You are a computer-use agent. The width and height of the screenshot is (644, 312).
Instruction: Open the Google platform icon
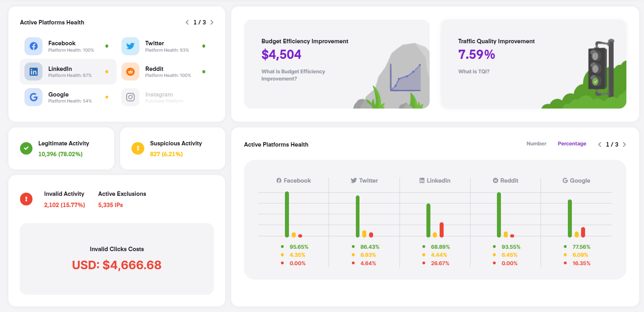34,97
